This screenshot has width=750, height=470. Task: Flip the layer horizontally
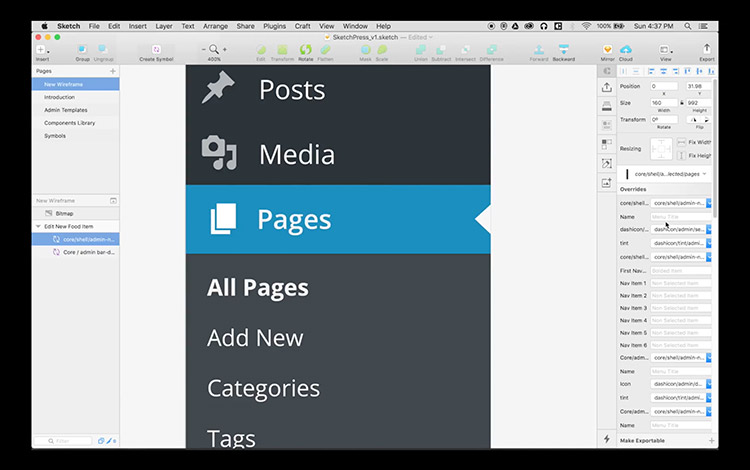point(693,120)
